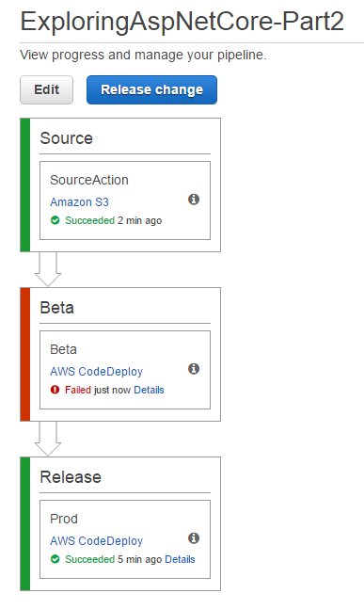
Task: Show info icon for Prod action
Action: point(194,537)
